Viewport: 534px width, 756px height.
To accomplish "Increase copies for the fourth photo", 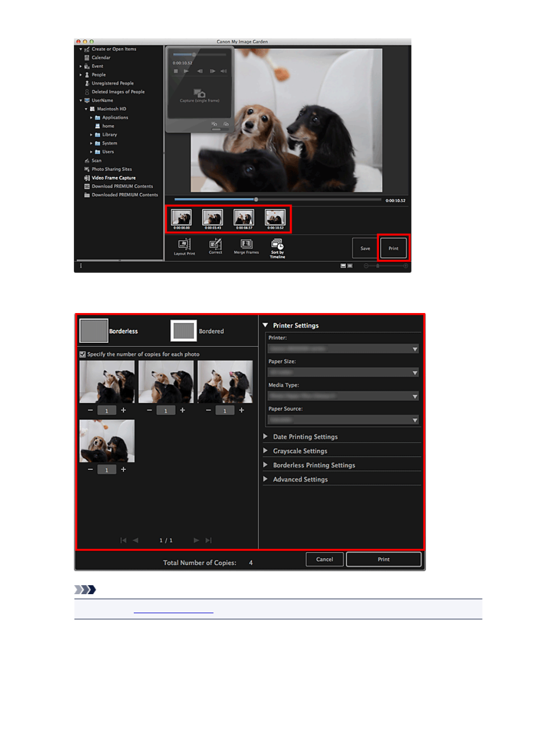I will coord(124,469).
